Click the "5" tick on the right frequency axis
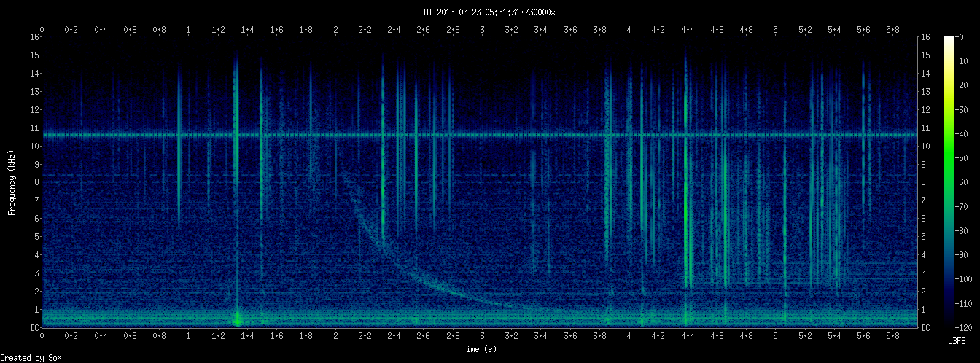The width and height of the screenshot is (980, 363). tap(924, 237)
